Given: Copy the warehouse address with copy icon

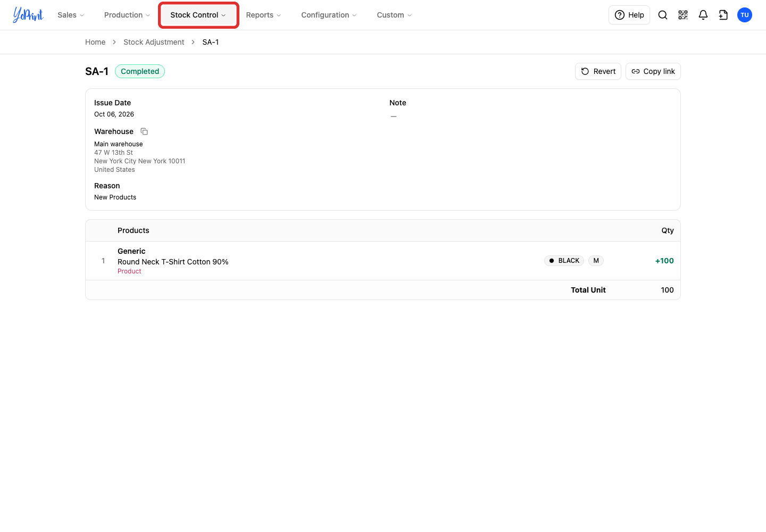Looking at the screenshot, I should (x=144, y=131).
